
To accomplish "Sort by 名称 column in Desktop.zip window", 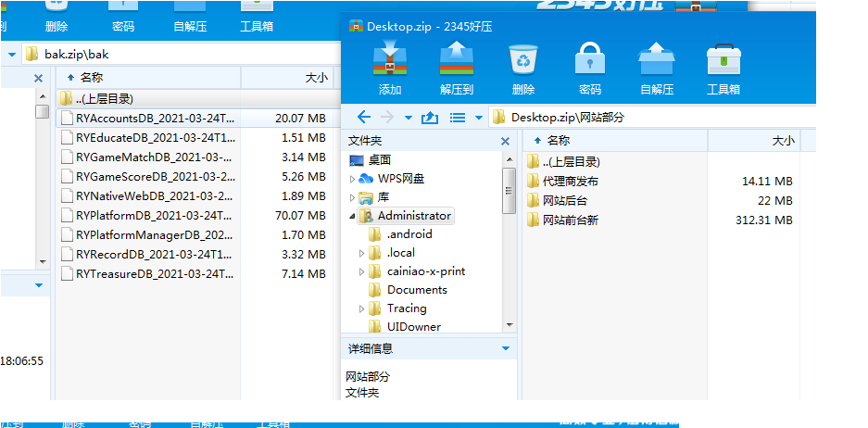I will pyautogui.click(x=614, y=141).
